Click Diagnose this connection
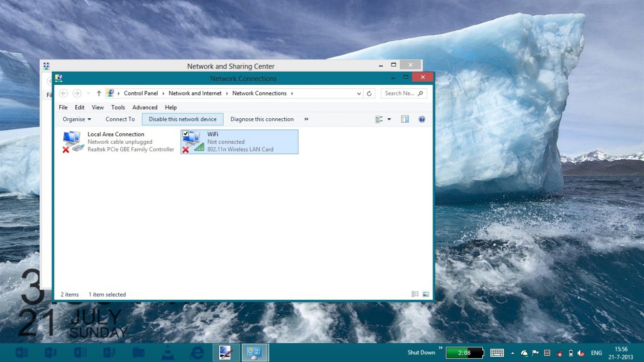Screen dimensions: 644x362 click(262, 119)
